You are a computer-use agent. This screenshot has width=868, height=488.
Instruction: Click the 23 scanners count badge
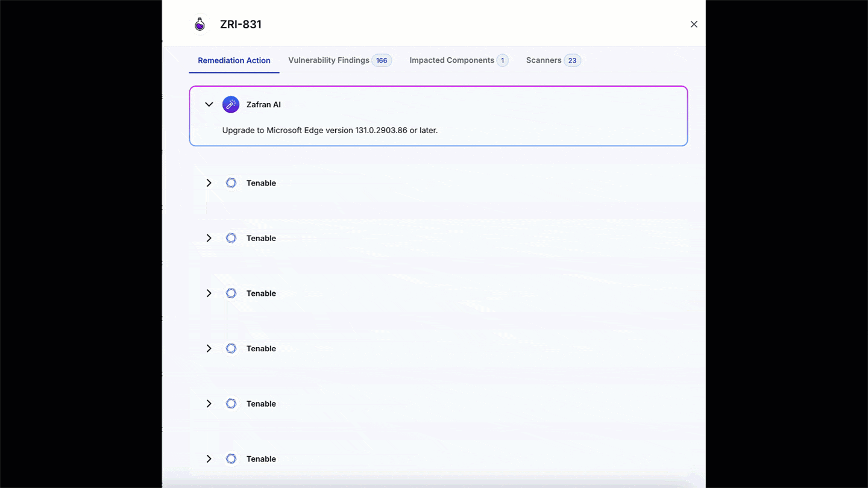click(572, 60)
